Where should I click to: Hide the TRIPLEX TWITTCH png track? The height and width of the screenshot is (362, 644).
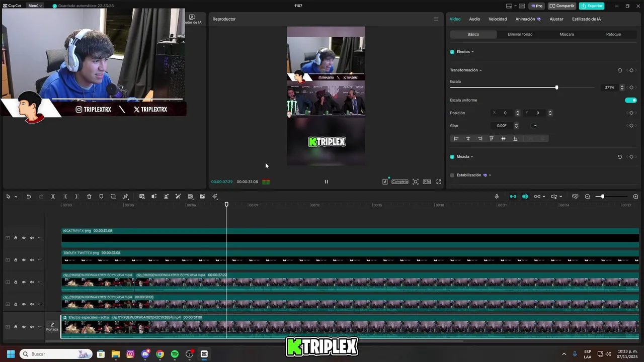click(x=24, y=260)
